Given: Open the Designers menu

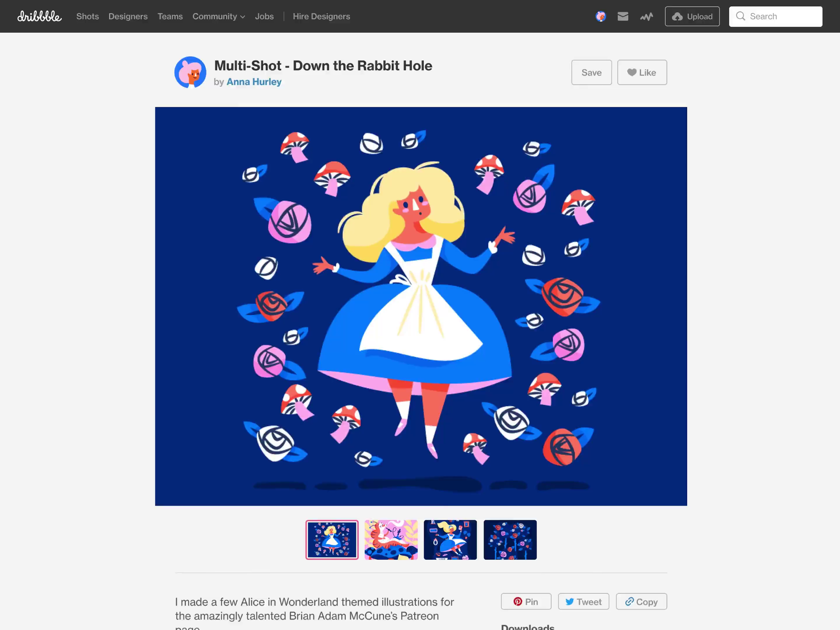Looking at the screenshot, I should pyautogui.click(x=128, y=16).
